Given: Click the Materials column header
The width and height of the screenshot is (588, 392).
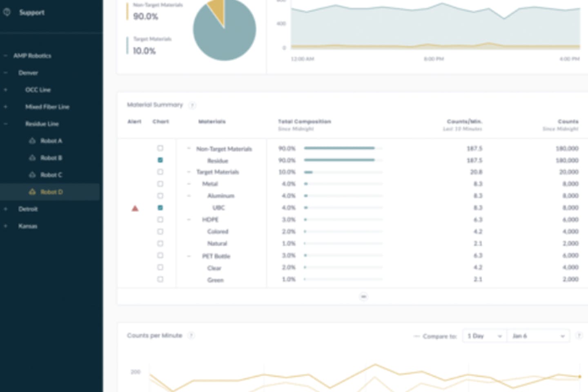Looking at the screenshot, I should (x=212, y=121).
